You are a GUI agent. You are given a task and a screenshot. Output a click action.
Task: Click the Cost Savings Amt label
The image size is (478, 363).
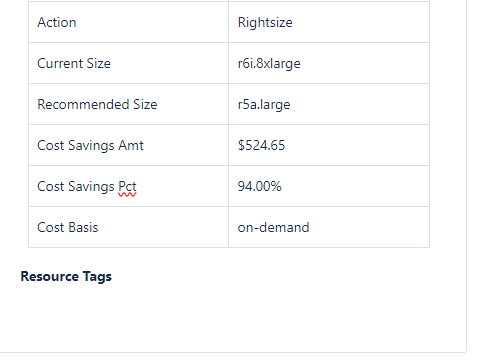coord(90,145)
